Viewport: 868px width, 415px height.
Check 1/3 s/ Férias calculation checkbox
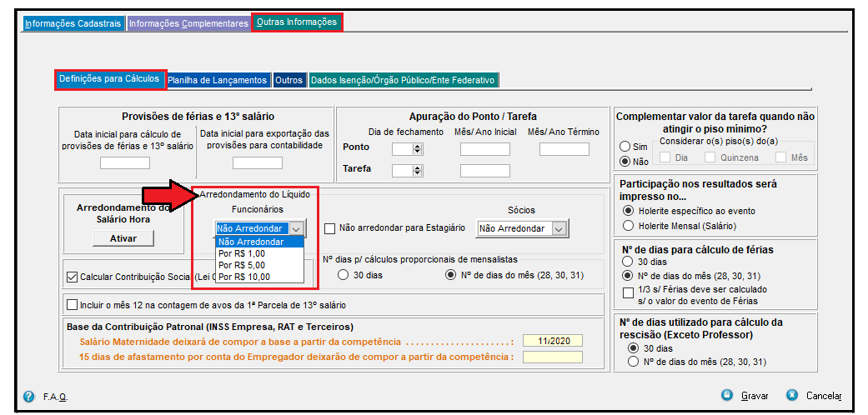click(x=629, y=293)
